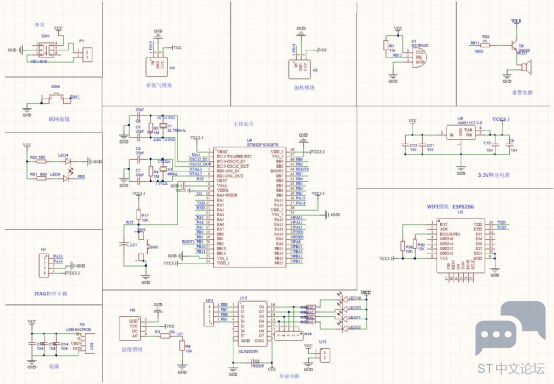Viewport: 554px width, 384px height.
Task: Select the transistor symbol next to the speaker
Action: click(x=514, y=46)
